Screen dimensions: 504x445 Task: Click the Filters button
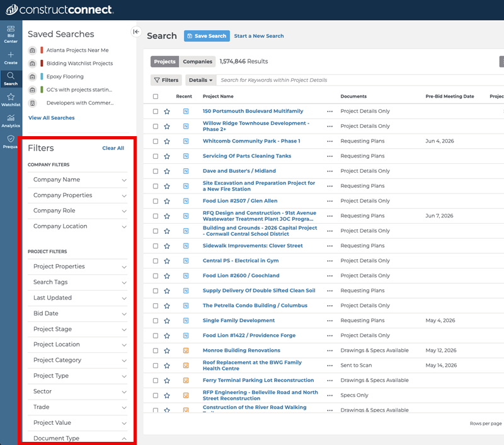[166, 80]
